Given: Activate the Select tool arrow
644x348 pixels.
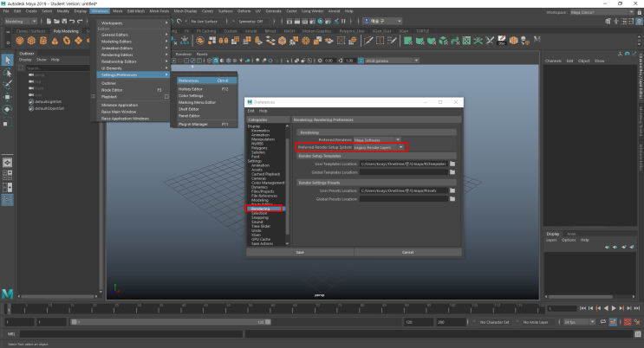Looking at the screenshot, I should coord(8,60).
